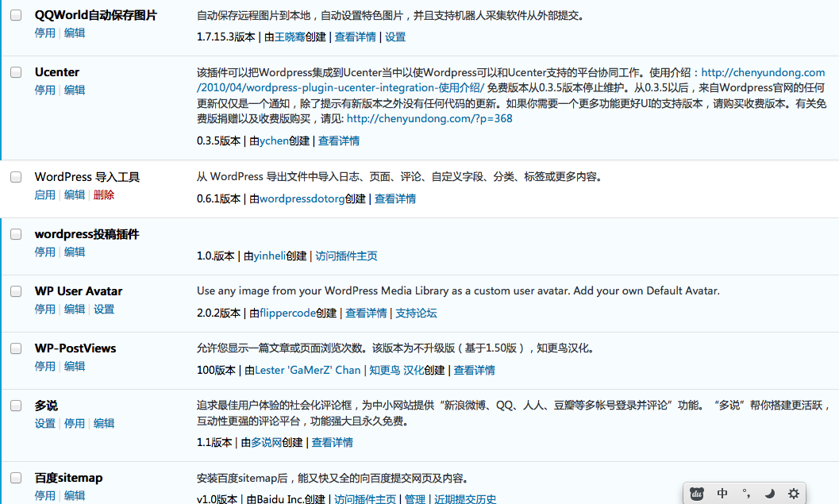View details of WordPress 导入工具
839x504 pixels.
[x=394, y=198]
